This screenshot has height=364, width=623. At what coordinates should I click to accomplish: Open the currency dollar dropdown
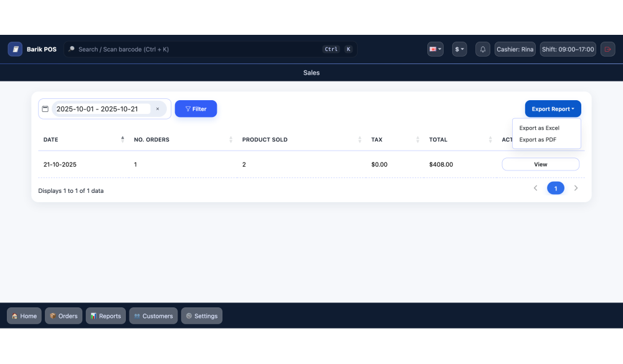(459, 49)
